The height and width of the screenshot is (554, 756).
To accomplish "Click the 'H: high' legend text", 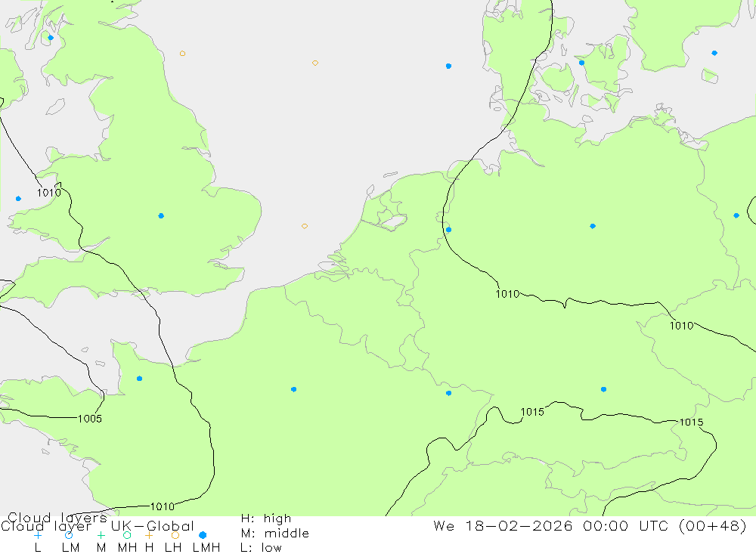I will (266, 518).
